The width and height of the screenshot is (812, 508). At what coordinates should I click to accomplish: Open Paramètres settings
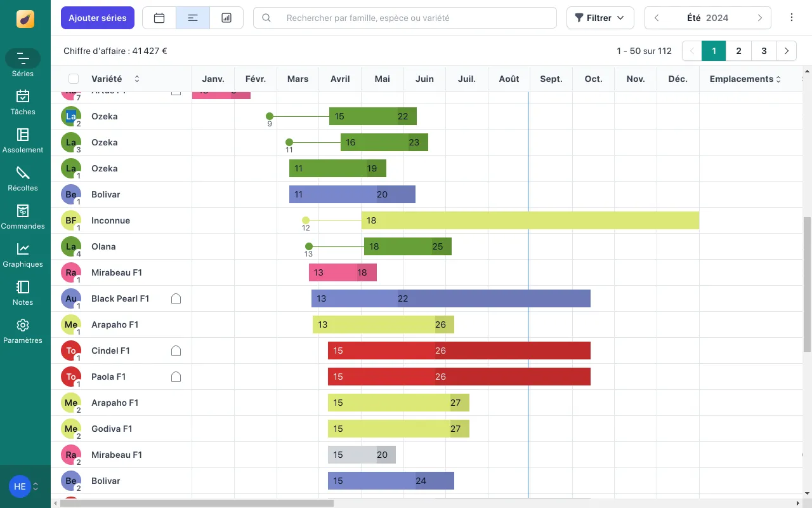click(23, 331)
